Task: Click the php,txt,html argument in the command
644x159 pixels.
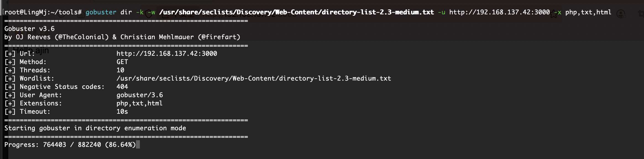Action: [588, 12]
